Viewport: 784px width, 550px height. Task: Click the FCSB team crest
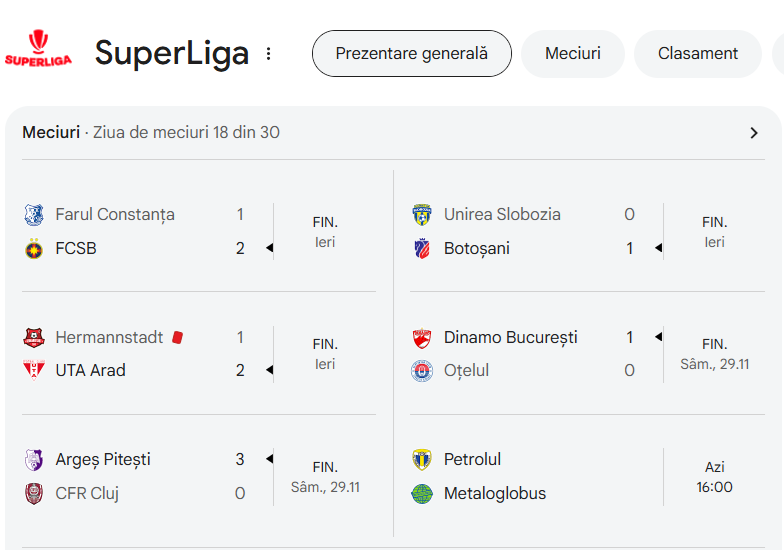[x=34, y=249]
